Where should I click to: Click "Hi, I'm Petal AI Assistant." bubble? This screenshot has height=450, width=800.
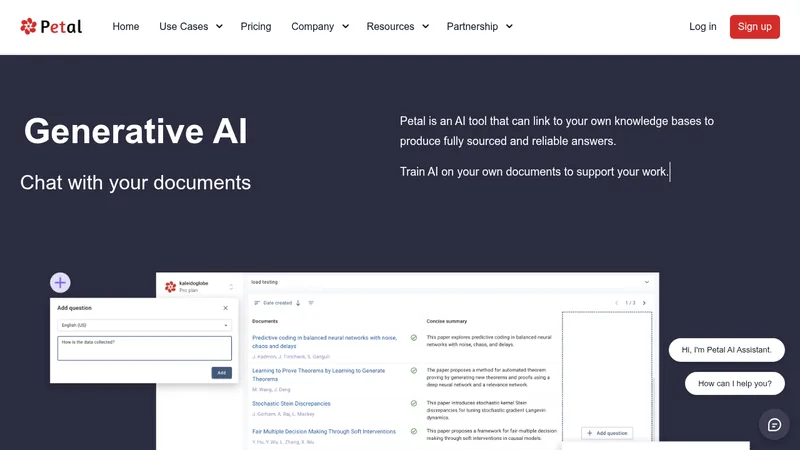point(727,350)
